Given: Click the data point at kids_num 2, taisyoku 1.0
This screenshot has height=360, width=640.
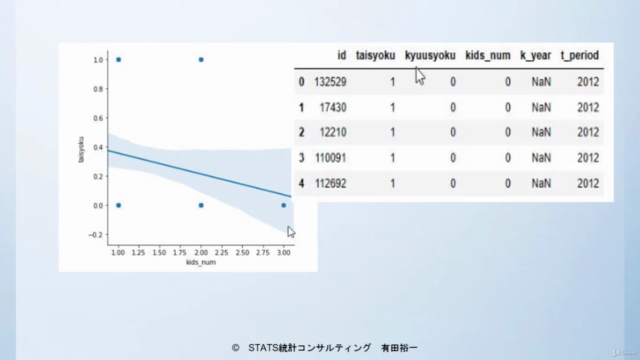Looking at the screenshot, I should (201, 60).
